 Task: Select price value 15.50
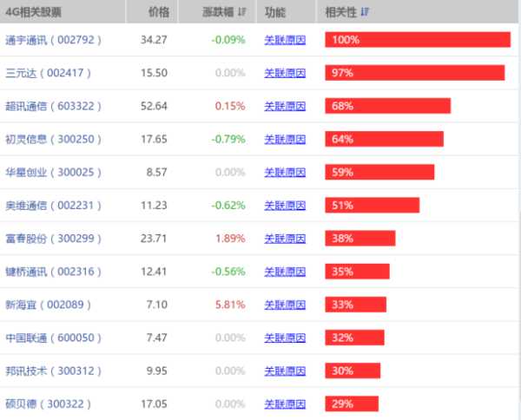(x=154, y=73)
